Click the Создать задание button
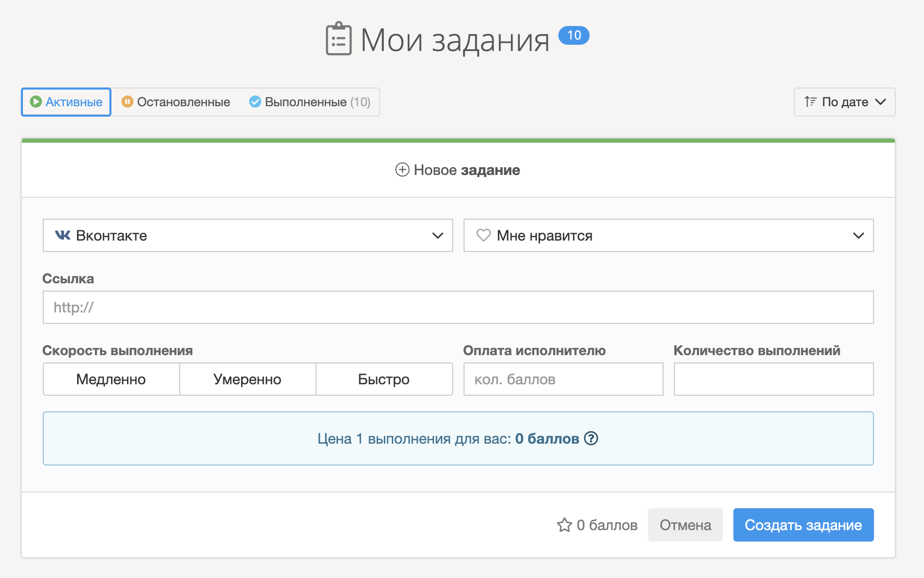Screen dimensions: 924x578 click(x=803, y=525)
